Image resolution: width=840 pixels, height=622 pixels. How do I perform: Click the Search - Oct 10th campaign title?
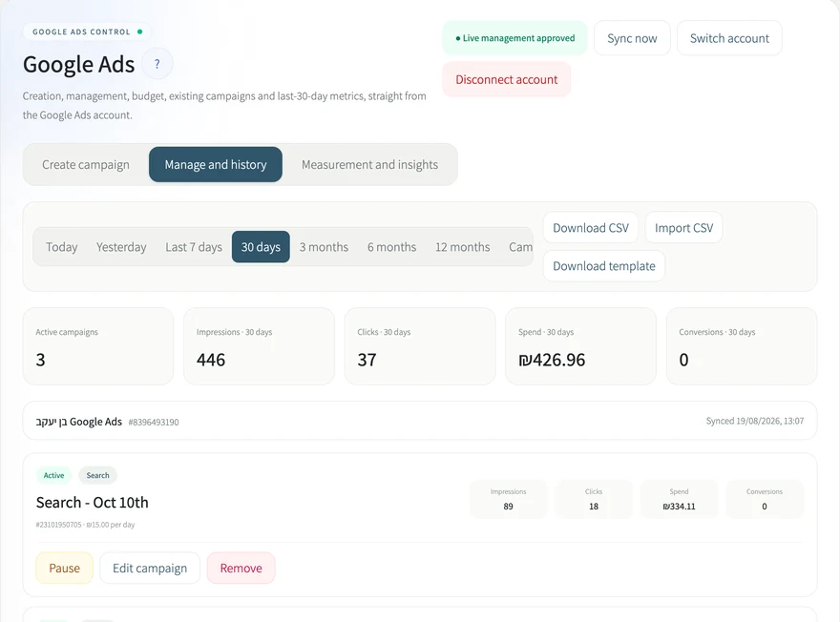click(93, 503)
